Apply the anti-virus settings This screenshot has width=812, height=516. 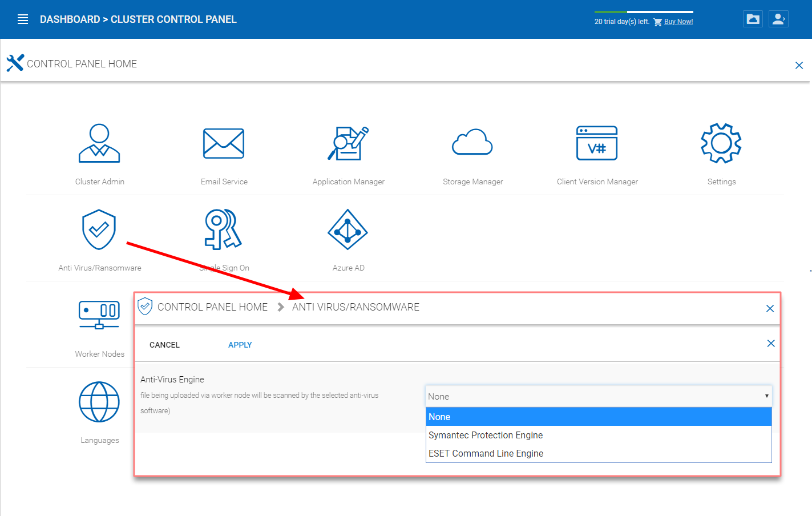[240, 345]
